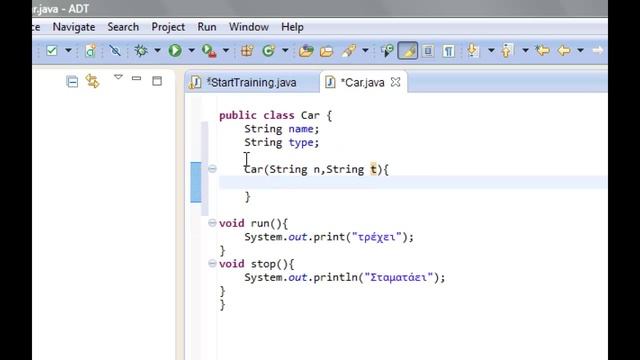Click Collapse All icon in left panel
Screen dimensions: 640x360
(x=72, y=82)
